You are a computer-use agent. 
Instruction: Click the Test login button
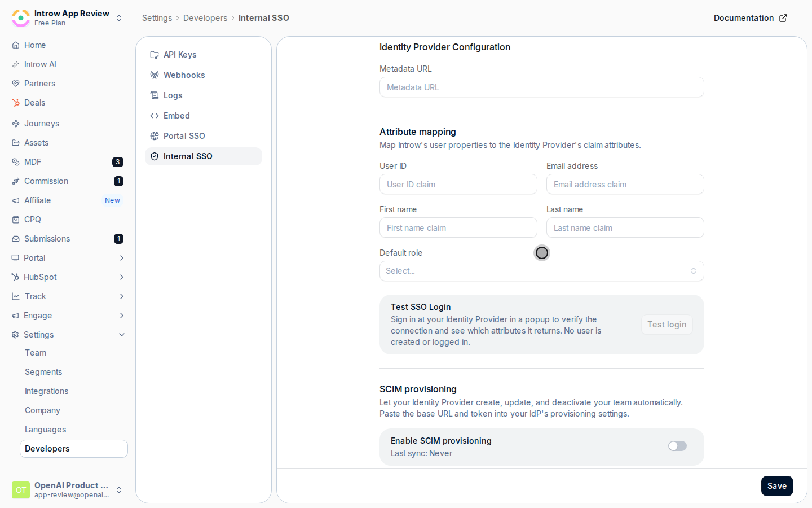pyautogui.click(x=667, y=325)
